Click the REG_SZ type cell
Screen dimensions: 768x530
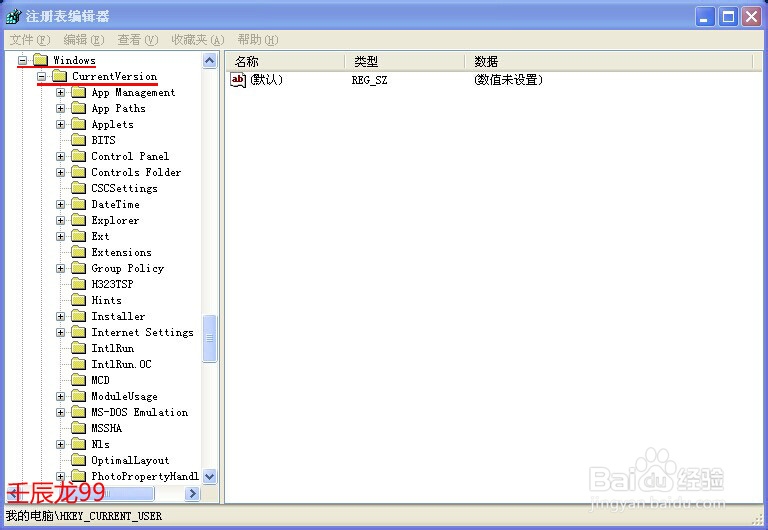tap(369, 80)
